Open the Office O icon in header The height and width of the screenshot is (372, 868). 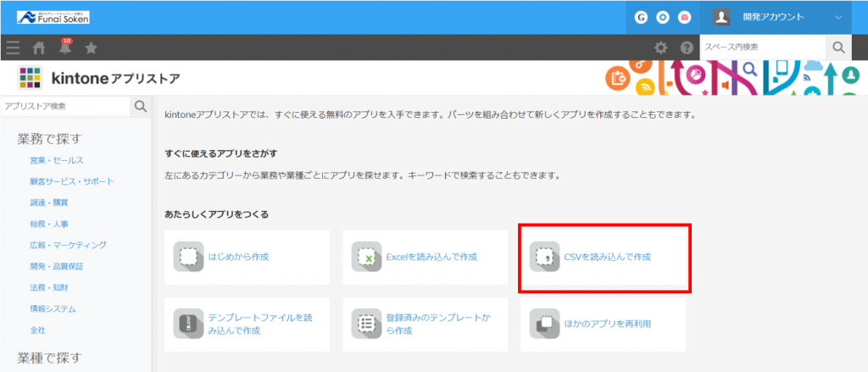663,17
